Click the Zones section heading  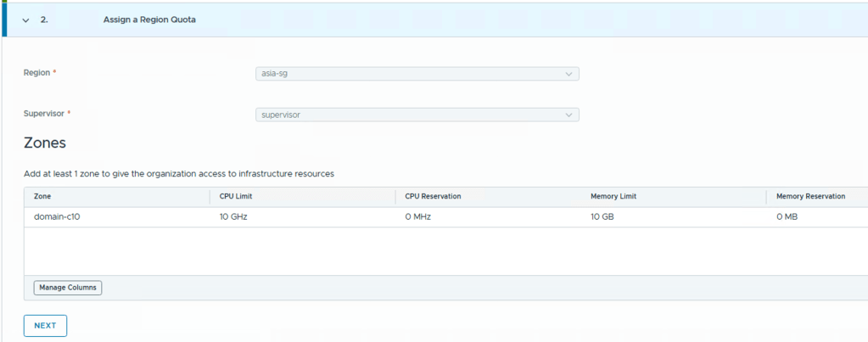(45, 143)
